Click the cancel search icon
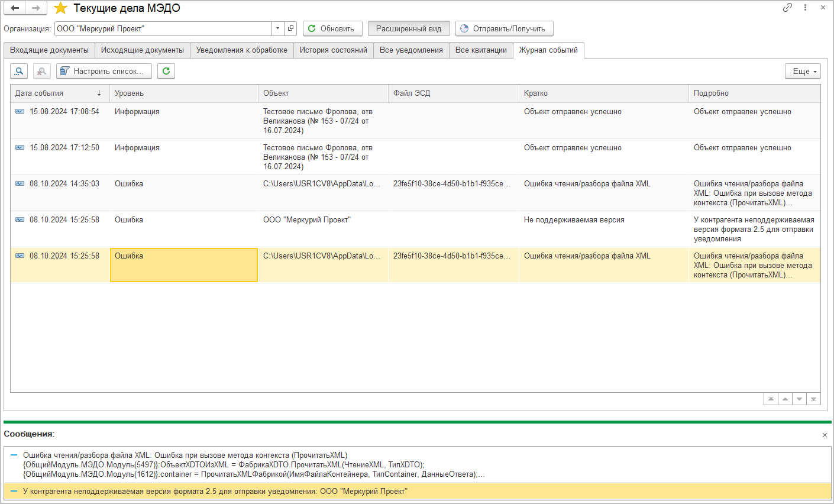Image resolution: width=834 pixels, height=504 pixels. (41, 71)
